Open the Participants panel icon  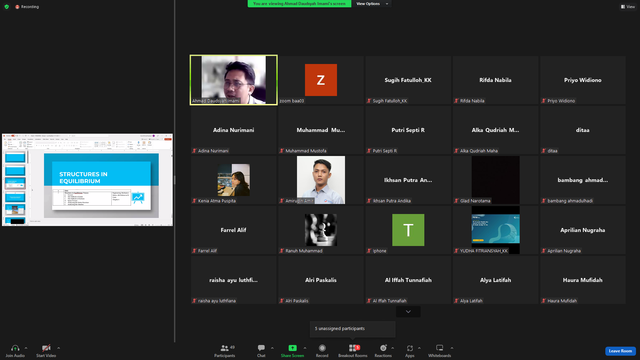point(225,348)
